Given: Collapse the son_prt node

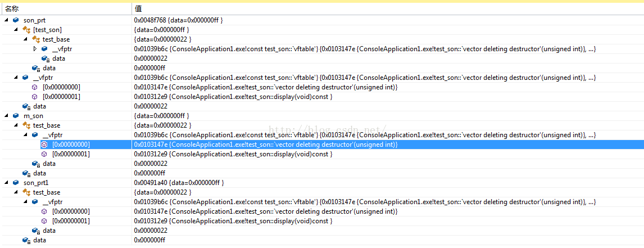Looking at the screenshot, I should [7, 20].
